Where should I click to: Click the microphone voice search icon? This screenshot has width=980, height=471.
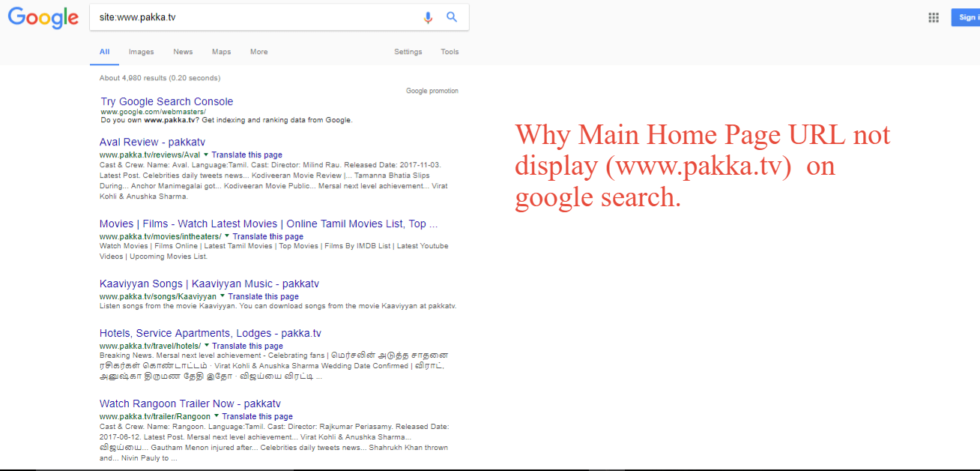pos(428,17)
